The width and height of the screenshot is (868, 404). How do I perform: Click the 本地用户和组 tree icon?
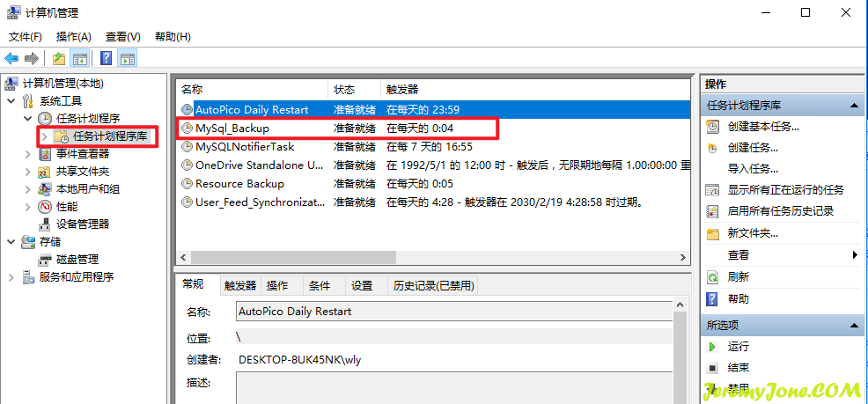(x=45, y=189)
